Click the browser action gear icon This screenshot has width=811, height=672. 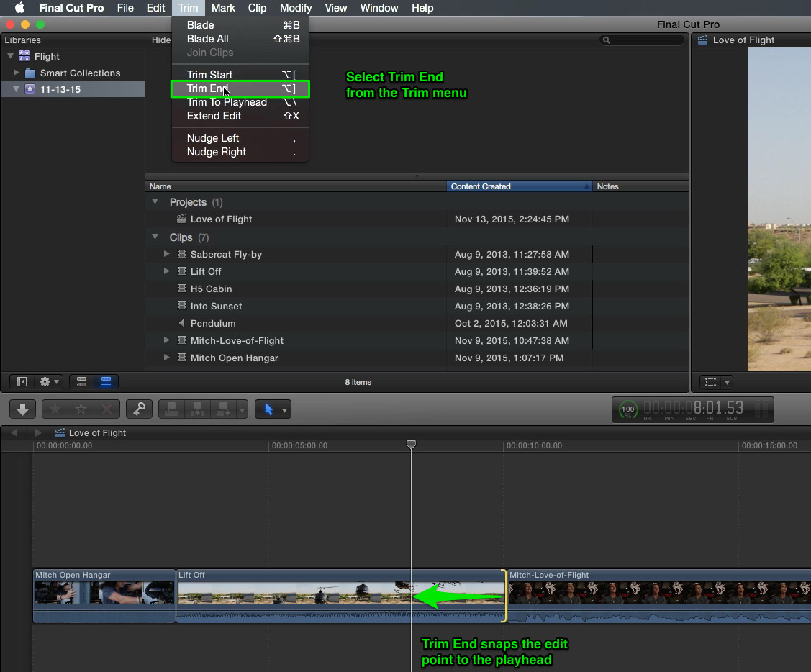[45, 382]
